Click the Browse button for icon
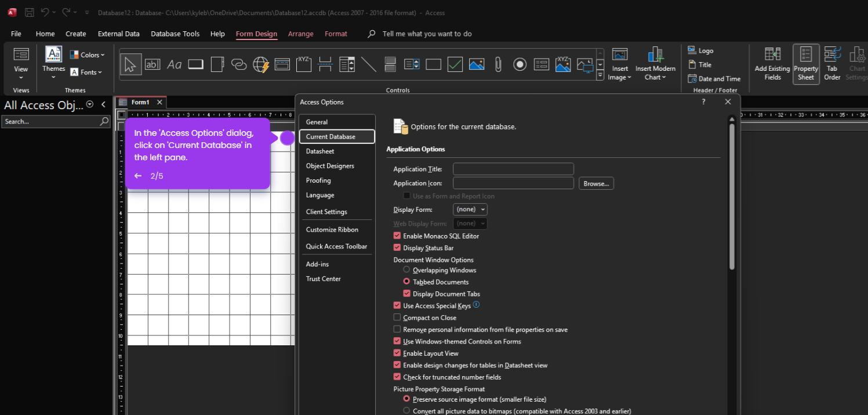Viewport: 868px width, 415px height. tap(596, 183)
